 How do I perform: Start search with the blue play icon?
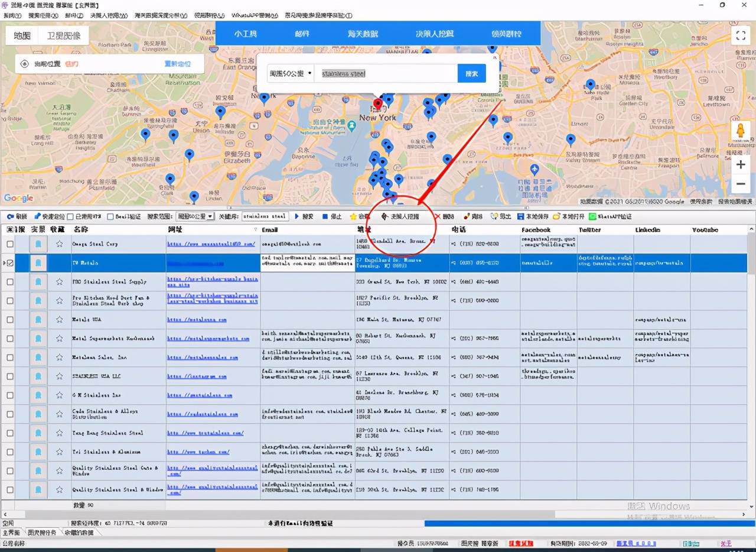pyautogui.click(x=296, y=217)
